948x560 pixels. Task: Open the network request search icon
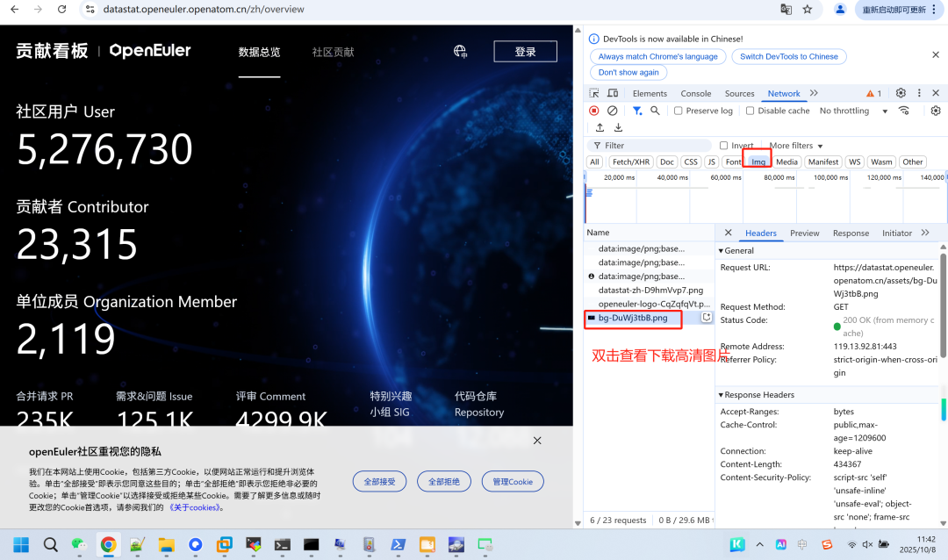654,110
